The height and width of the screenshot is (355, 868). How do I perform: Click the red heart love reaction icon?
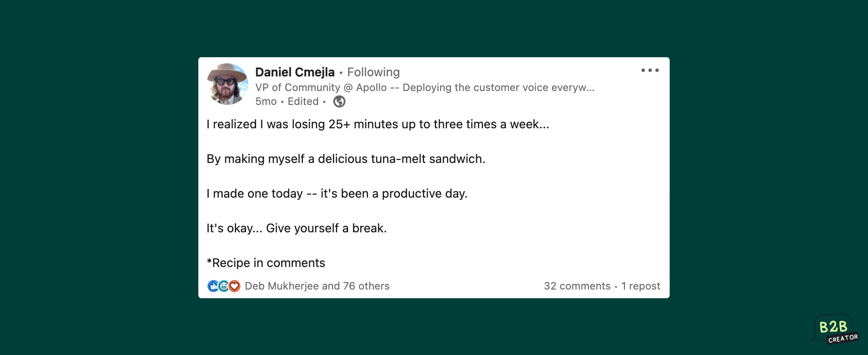tap(234, 286)
